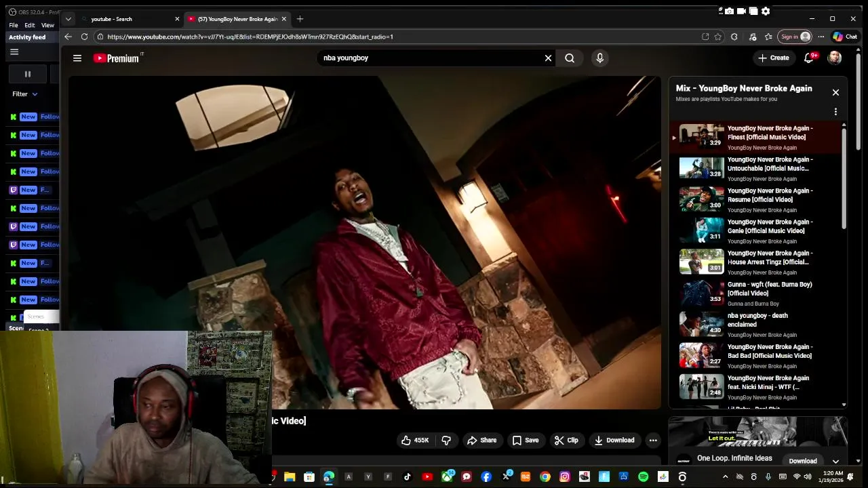Image resolution: width=868 pixels, height=488 pixels.
Task: Open YouTube notifications bell
Action: (x=809, y=58)
